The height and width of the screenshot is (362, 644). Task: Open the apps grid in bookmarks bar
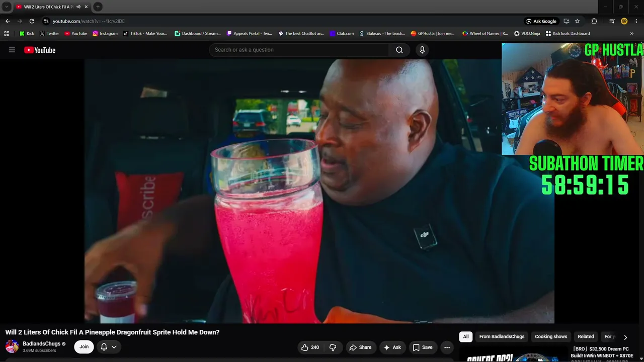tap(7, 34)
